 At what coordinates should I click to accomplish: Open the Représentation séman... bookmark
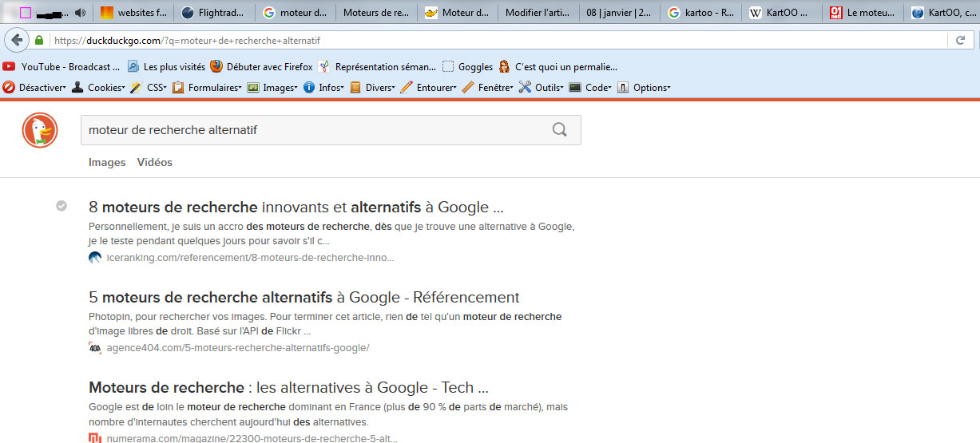(x=377, y=67)
